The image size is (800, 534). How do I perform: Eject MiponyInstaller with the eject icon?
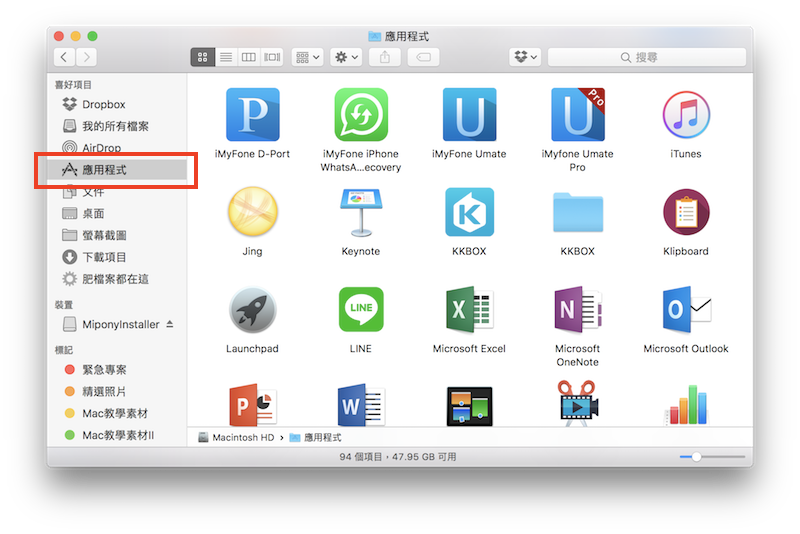[x=170, y=324]
